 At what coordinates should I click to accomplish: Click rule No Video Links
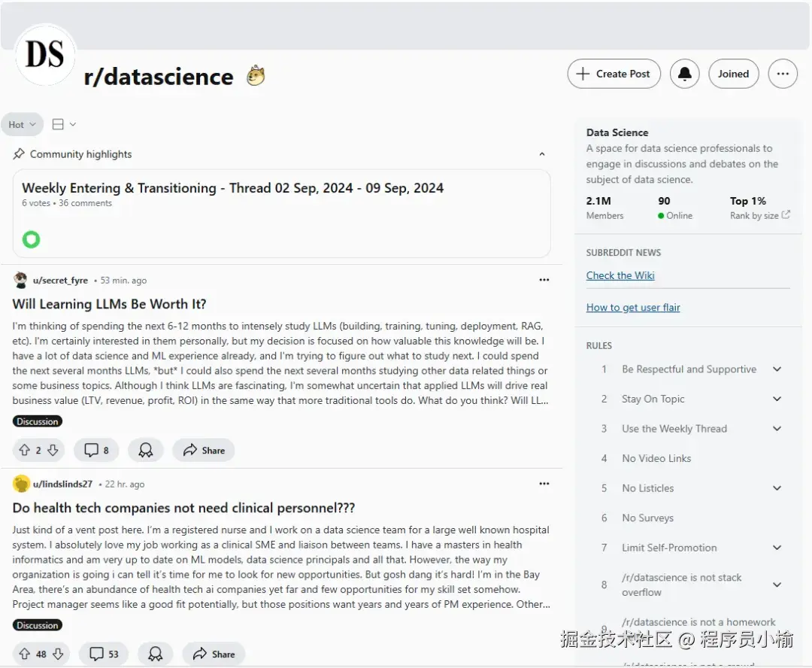pos(656,458)
